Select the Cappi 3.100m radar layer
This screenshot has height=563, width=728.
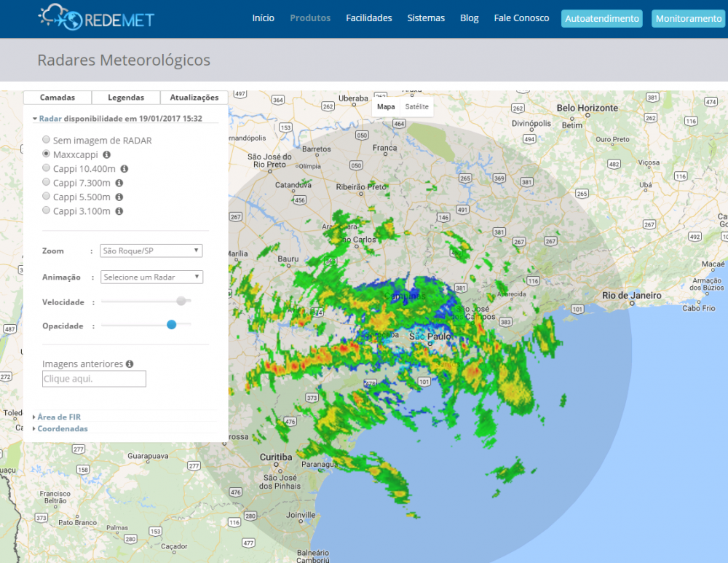pyautogui.click(x=46, y=210)
